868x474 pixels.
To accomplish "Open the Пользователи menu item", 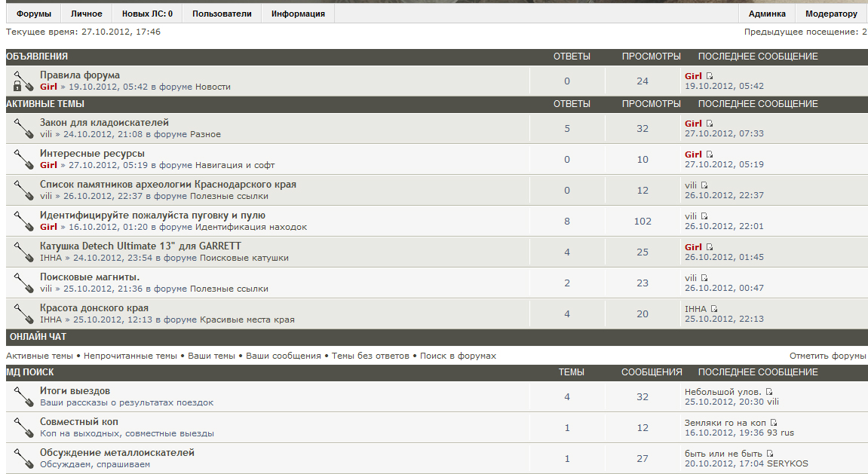I will click(222, 14).
